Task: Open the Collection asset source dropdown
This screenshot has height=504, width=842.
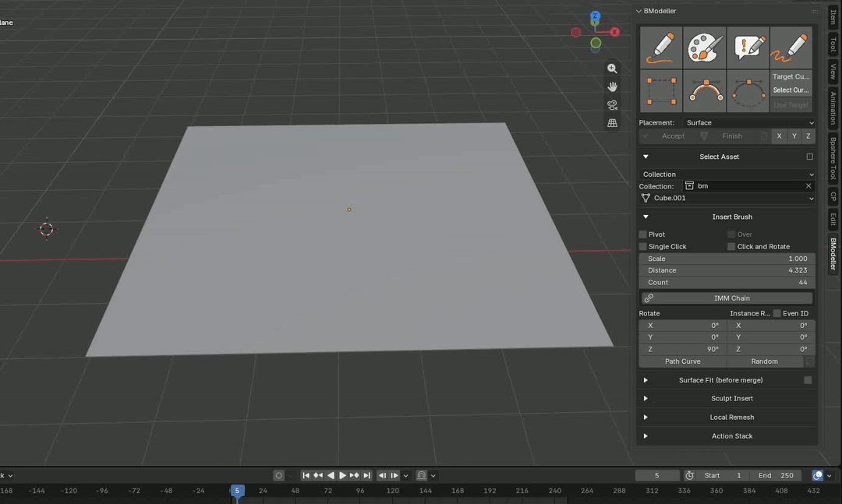Action: tap(727, 174)
